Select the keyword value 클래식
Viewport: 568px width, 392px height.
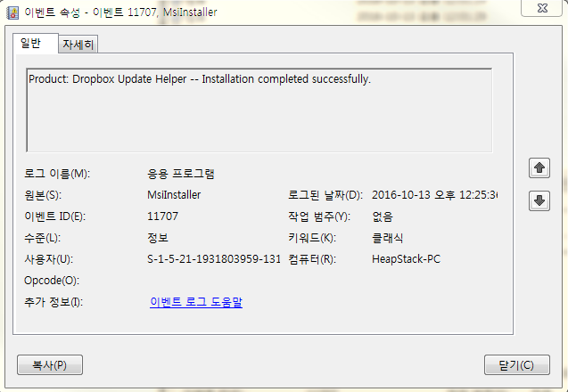(388, 238)
